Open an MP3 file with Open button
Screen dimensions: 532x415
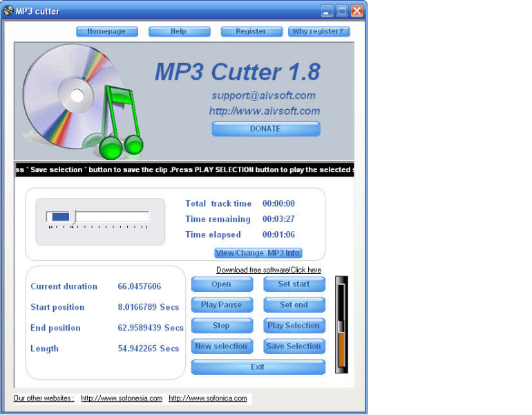click(x=222, y=284)
